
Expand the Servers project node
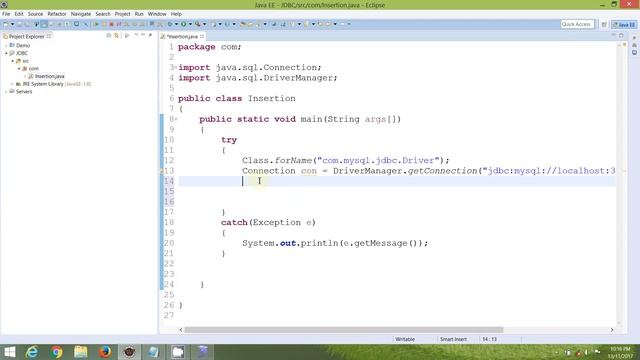click(x=6, y=92)
